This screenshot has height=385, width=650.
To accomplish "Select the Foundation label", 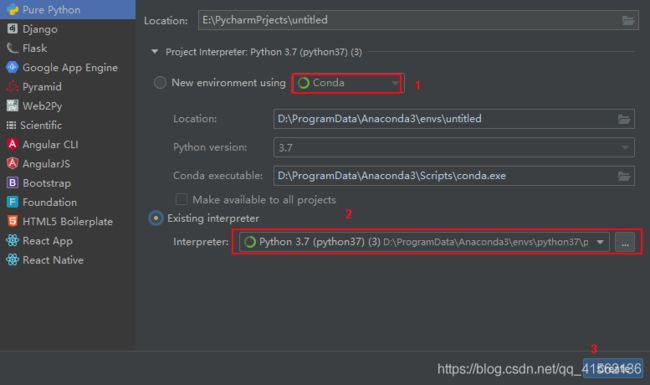I will (x=49, y=202).
